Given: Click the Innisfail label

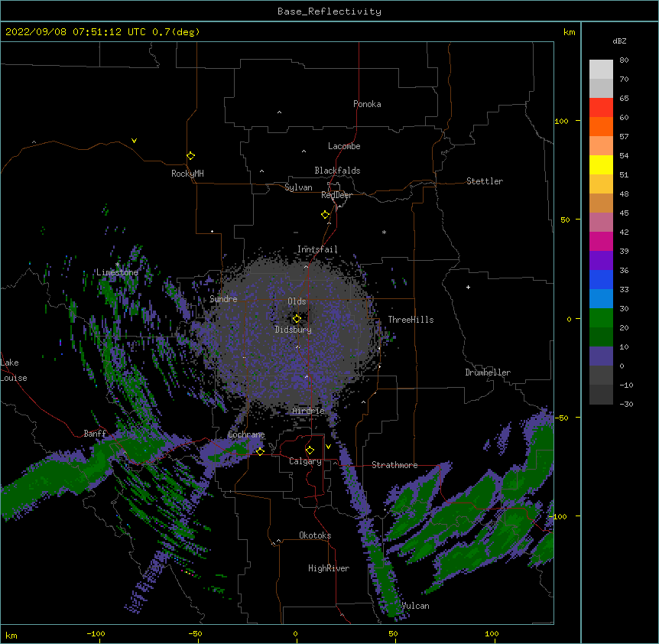Looking at the screenshot, I should [317, 249].
